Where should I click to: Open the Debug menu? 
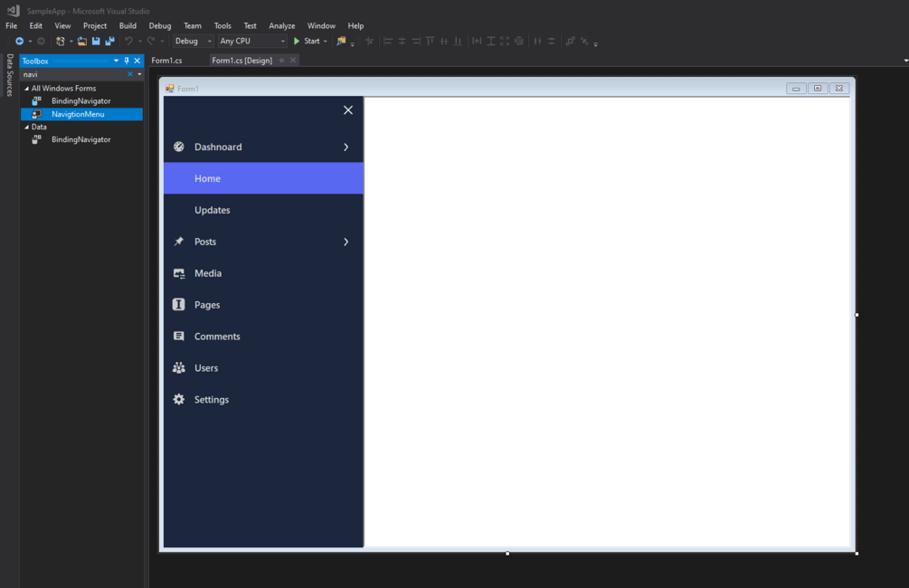[160, 25]
